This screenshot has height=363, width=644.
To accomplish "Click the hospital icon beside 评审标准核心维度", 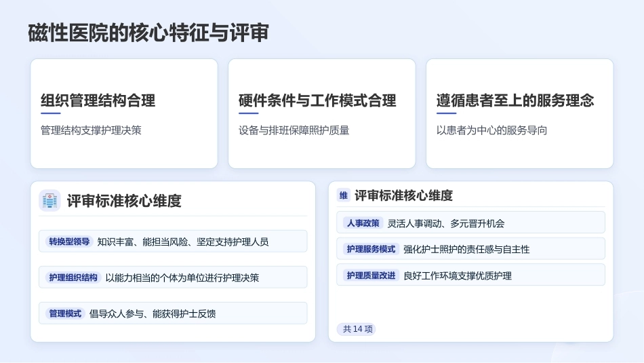I will [49, 201].
